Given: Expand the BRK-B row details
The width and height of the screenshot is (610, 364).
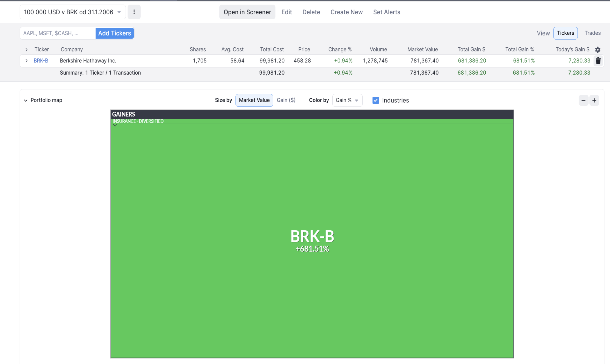Looking at the screenshot, I should [x=26, y=61].
